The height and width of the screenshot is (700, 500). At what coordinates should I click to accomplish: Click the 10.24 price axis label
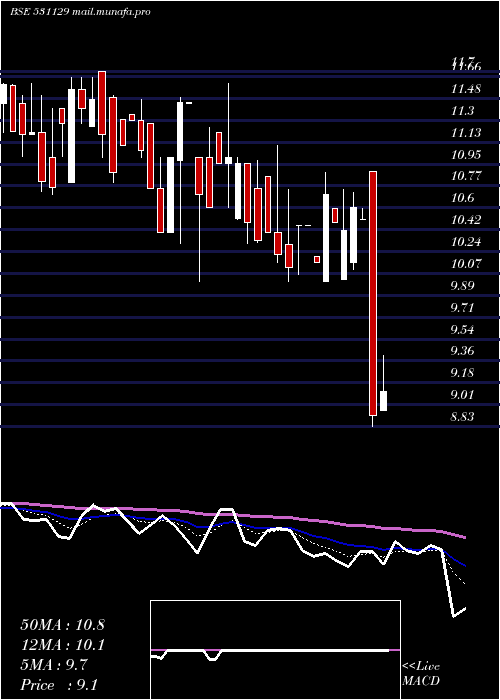point(466,242)
